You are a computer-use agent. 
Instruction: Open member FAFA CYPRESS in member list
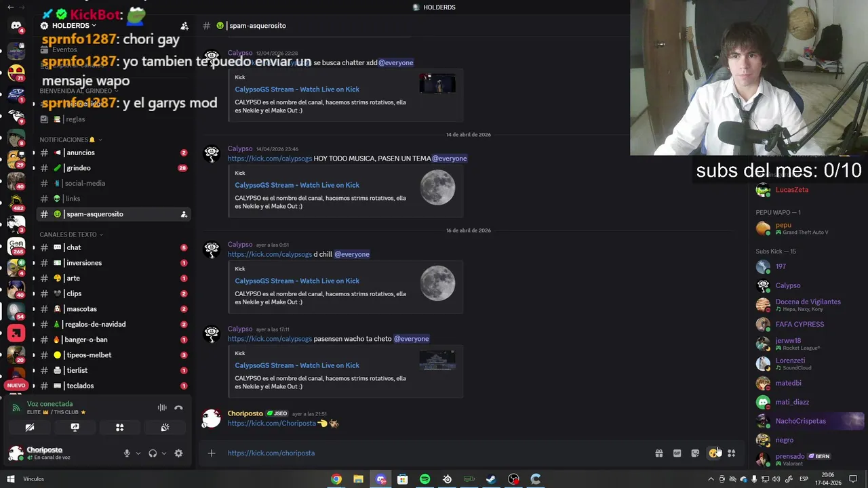coord(809,324)
